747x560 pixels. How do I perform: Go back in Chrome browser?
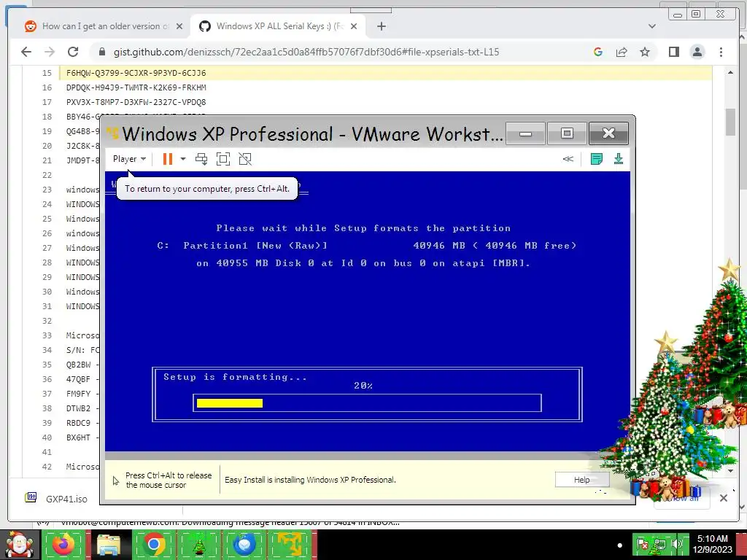coord(26,52)
